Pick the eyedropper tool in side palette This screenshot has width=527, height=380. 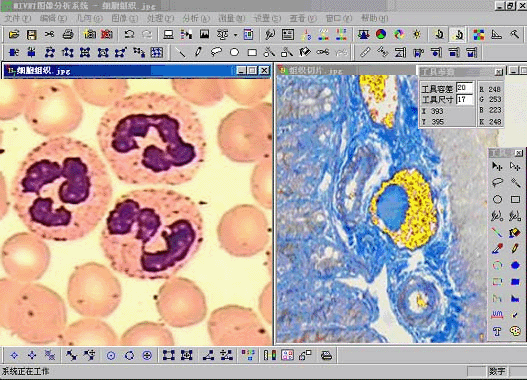[497, 249]
